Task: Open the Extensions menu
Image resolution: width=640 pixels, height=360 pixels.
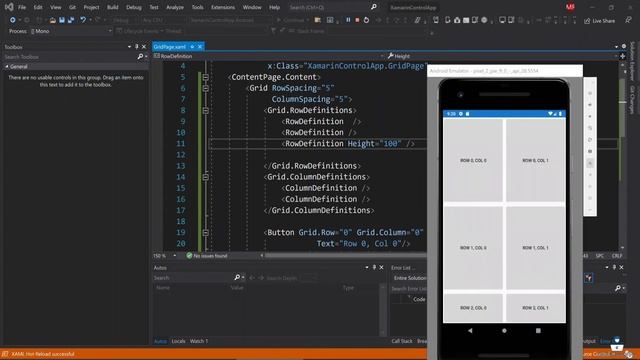Action: pyautogui.click(x=223, y=7)
